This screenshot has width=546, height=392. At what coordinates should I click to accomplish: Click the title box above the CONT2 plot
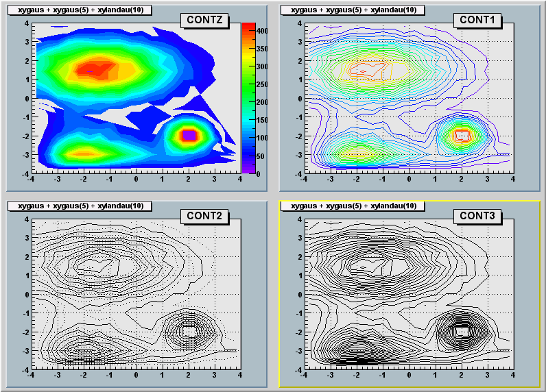(x=81, y=206)
